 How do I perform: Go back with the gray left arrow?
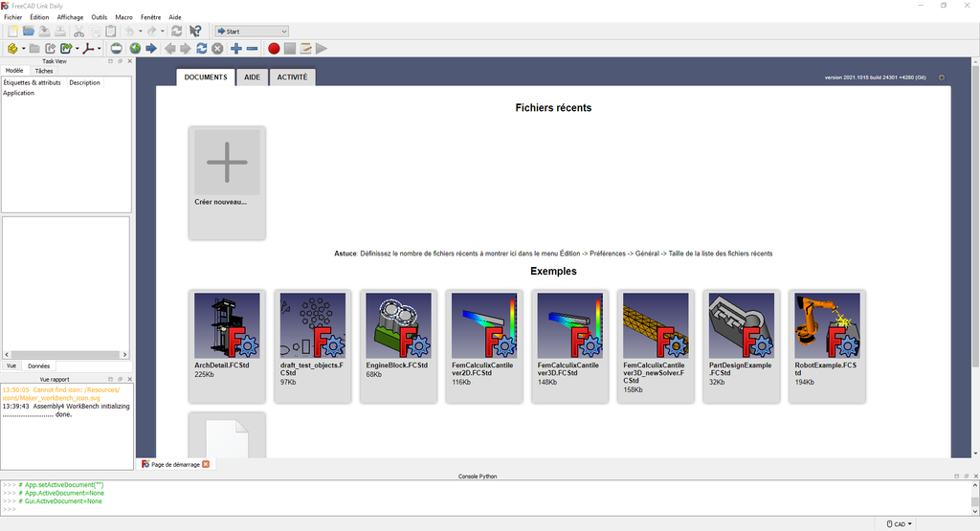point(170,48)
